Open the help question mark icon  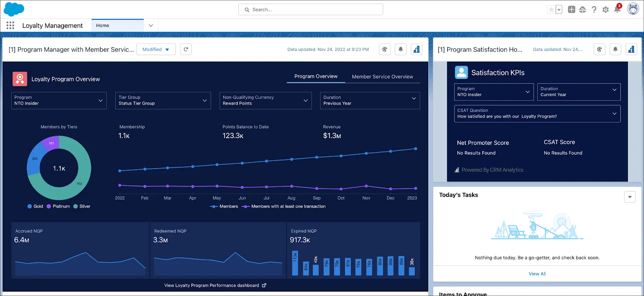pyautogui.click(x=594, y=9)
